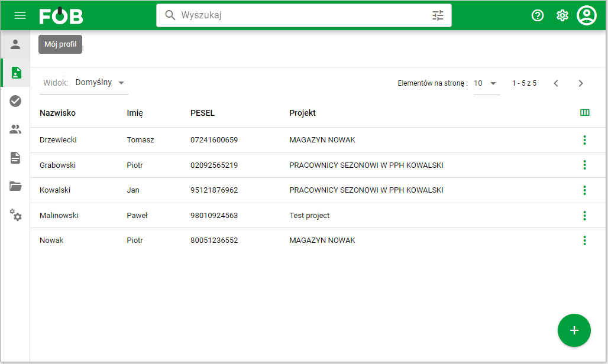Expand items per page dropdown showing 10
The image size is (608, 364).
click(487, 83)
